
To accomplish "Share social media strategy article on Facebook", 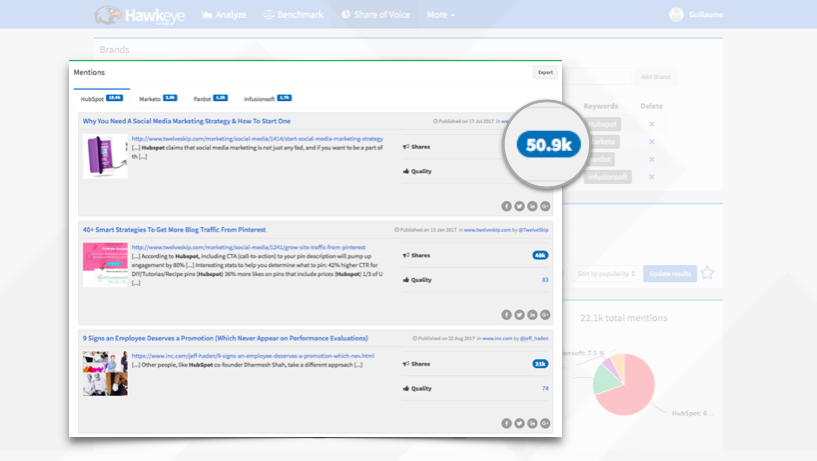I will pyautogui.click(x=506, y=206).
